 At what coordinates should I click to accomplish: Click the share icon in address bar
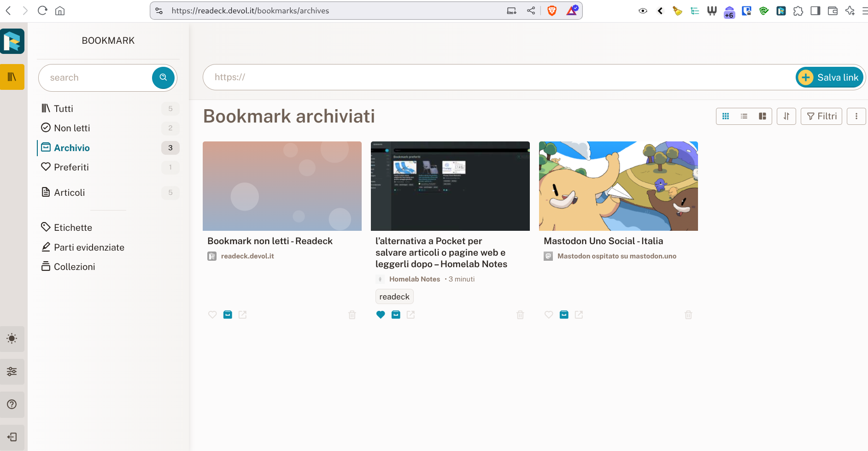point(531,11)
